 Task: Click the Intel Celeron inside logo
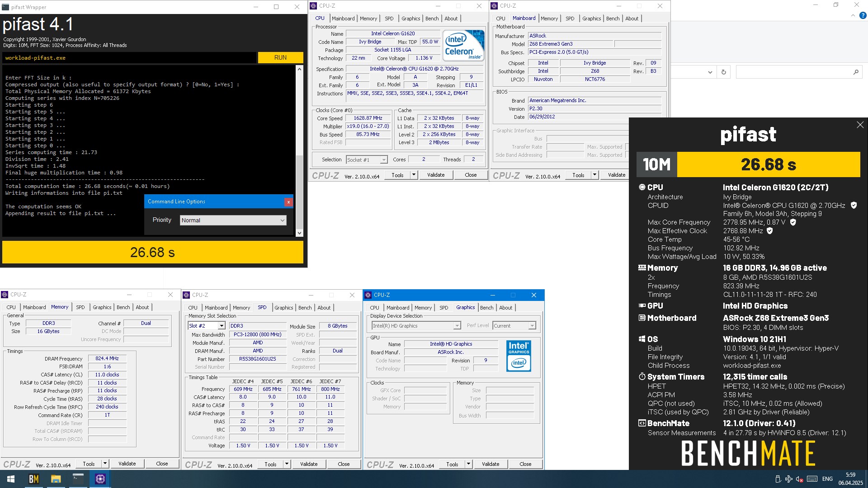(463, 45)
